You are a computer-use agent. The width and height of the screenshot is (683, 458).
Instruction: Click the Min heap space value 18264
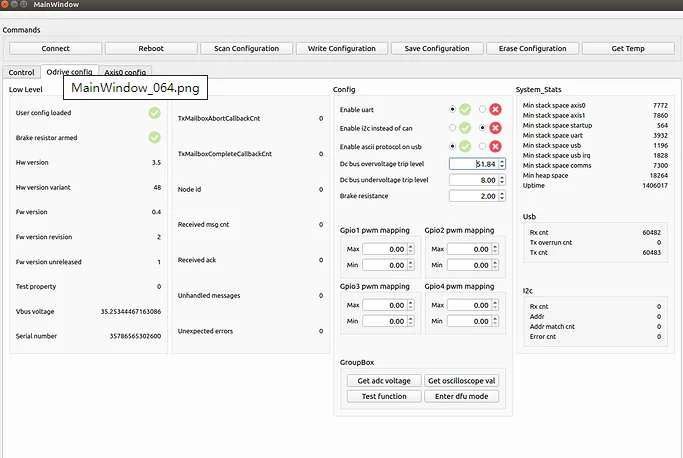658,175
